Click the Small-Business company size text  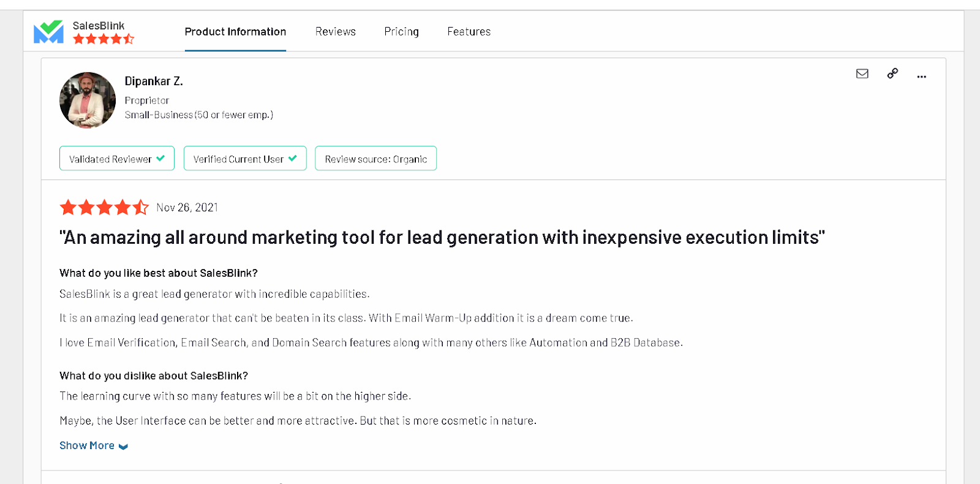point(199,115)
